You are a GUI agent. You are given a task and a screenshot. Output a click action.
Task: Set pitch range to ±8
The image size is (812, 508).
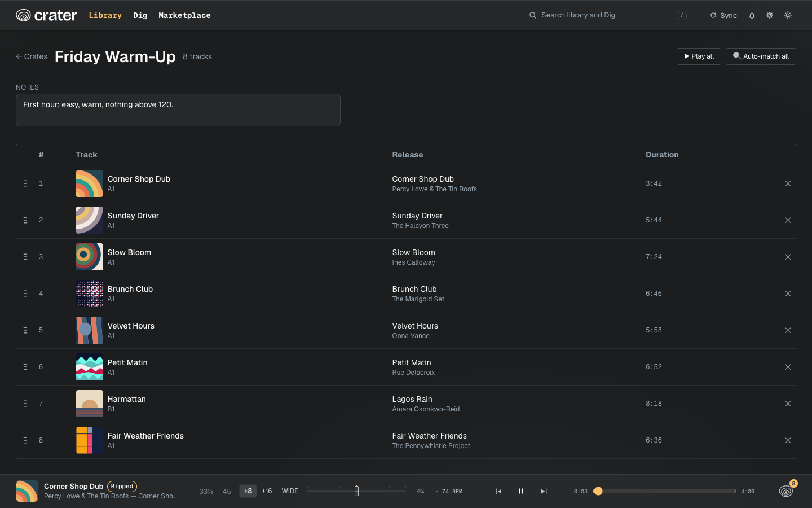coord(248,491)
